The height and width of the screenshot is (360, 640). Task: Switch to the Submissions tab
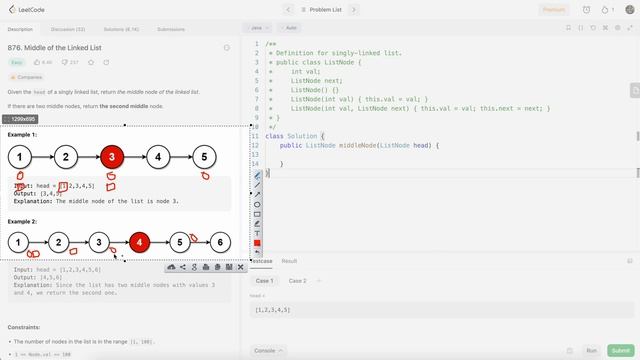[x=171, y=29]
